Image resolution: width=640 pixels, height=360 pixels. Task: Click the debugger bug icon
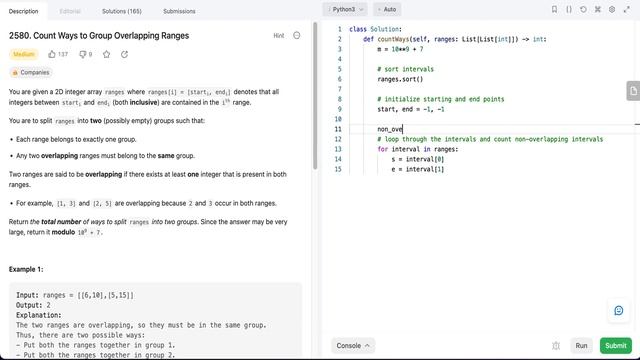tap(556, 346)
